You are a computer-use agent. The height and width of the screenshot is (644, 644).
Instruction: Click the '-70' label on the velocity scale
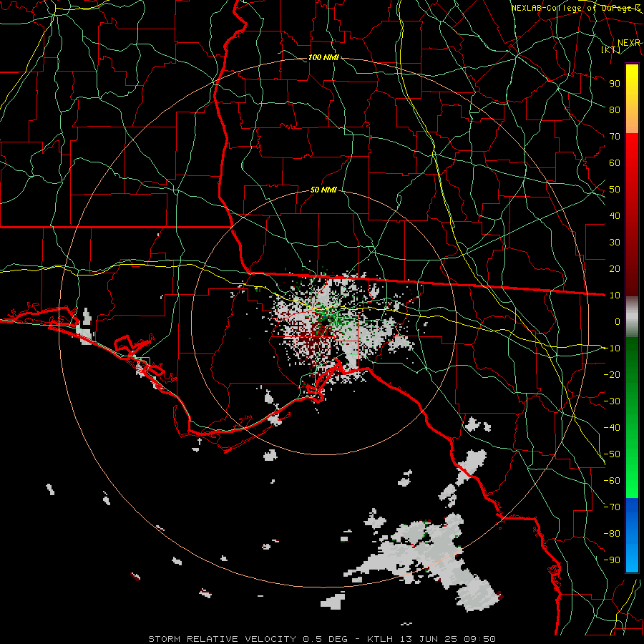click(612, 507)
